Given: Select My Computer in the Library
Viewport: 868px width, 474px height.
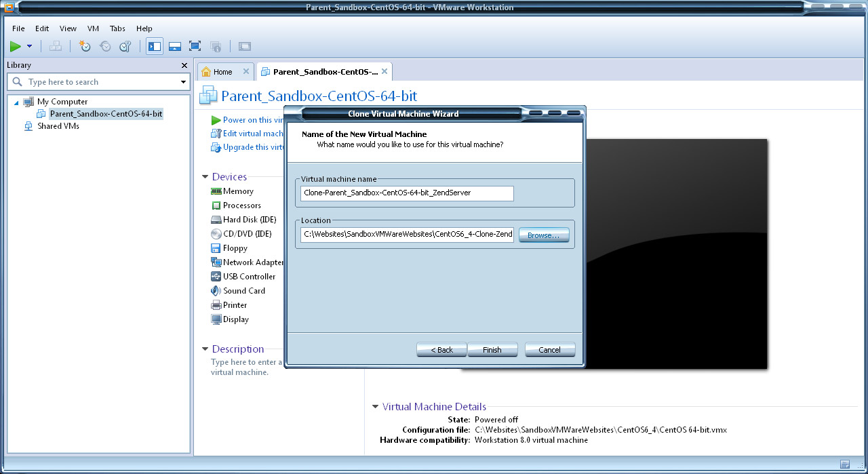Looking at the screenshot, I should [62, 102].
